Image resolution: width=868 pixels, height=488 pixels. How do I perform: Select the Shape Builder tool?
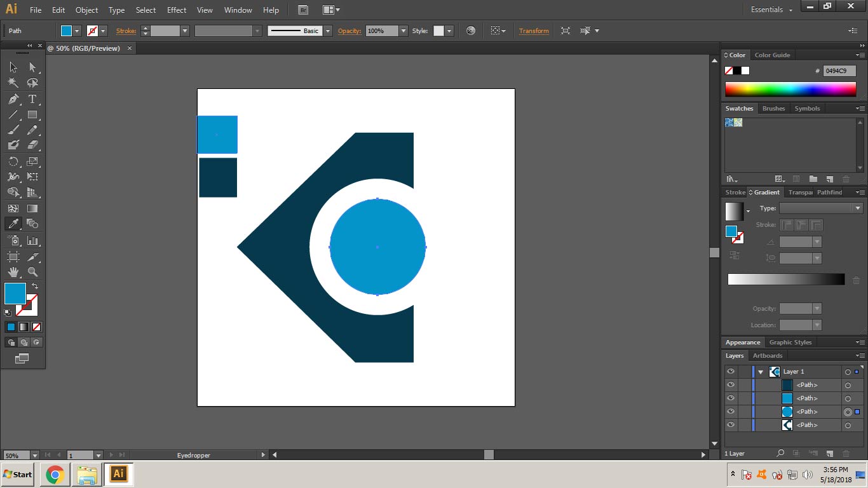click(x=13, y=192)
